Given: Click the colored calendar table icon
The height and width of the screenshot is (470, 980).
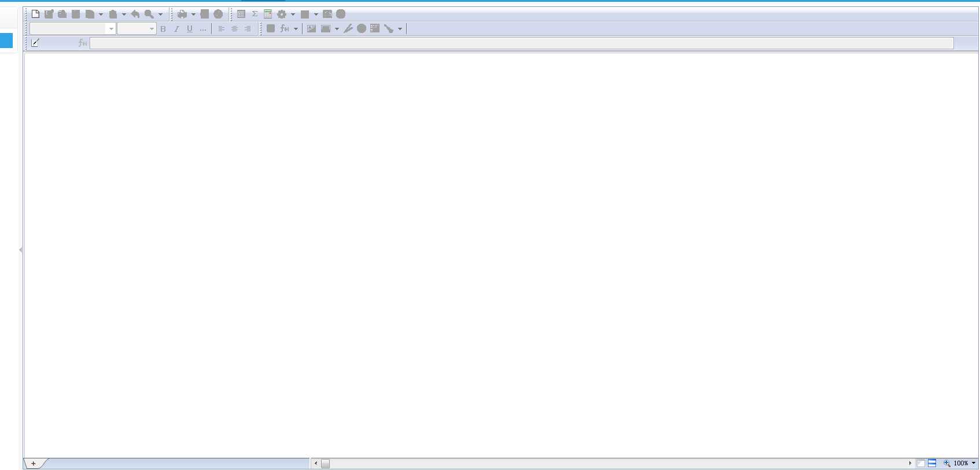Looking at the screenshot, I should [x=268, y=14].
